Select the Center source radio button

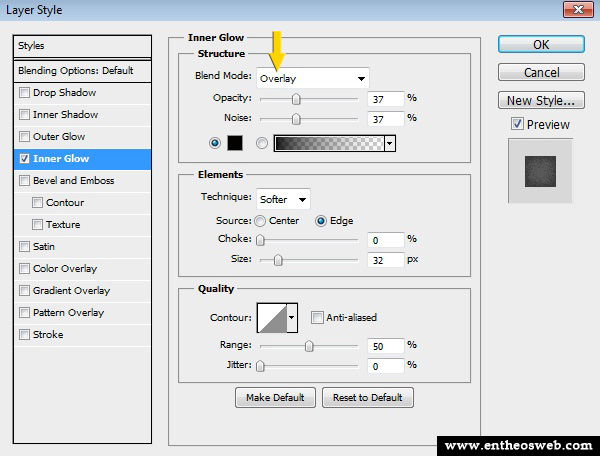click(260, 221)
